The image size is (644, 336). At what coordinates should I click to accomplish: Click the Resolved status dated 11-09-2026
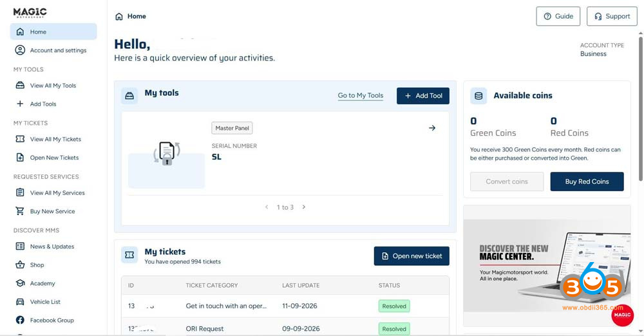click(x=394, y=306)
